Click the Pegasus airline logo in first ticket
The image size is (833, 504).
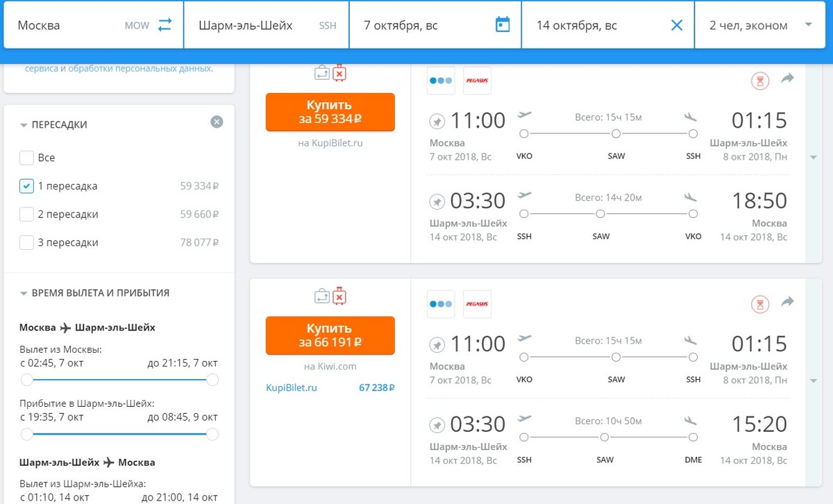tap(477, 81)
